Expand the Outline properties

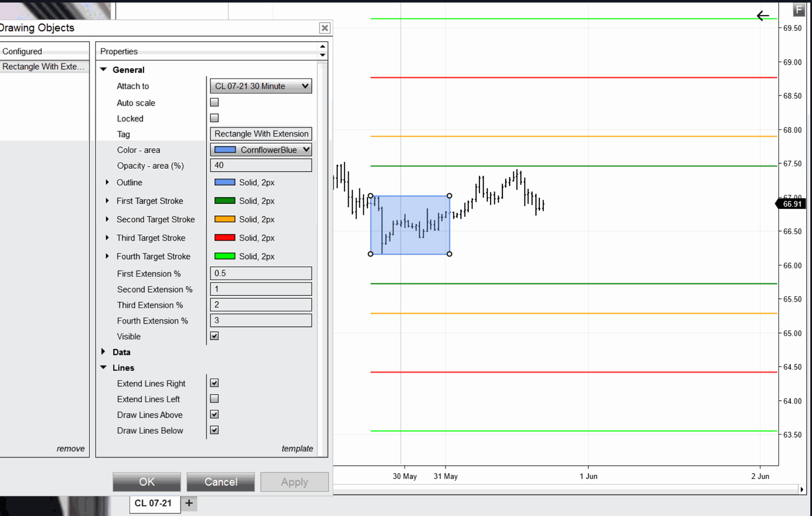click(x=107, y=182)
